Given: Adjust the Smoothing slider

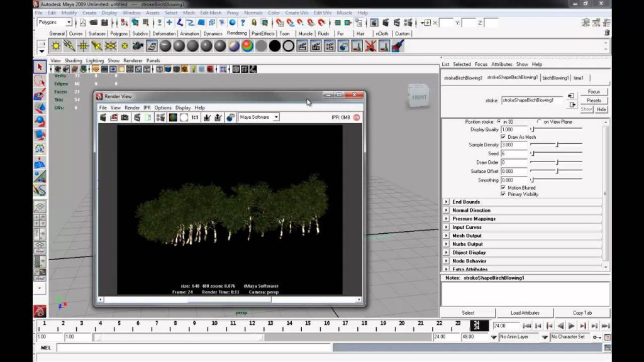Looking at the screenshot, I should tap(557, 180).
